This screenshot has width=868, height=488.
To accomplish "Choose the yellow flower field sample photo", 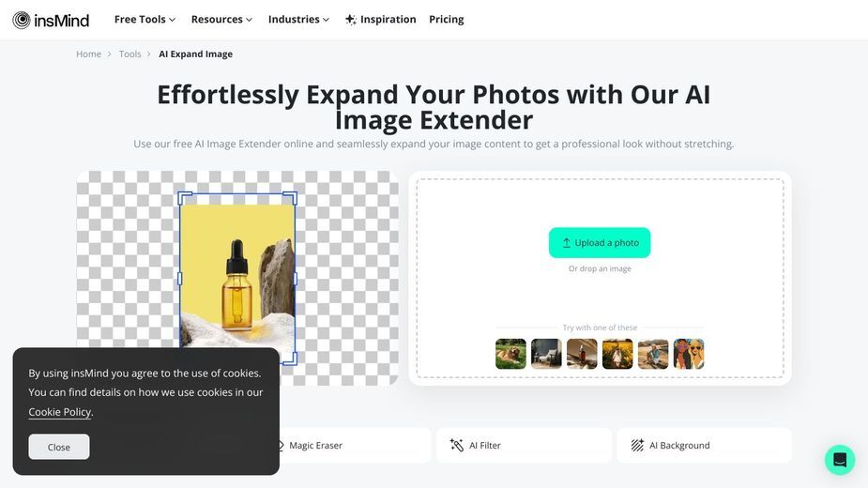I will 617,354.
